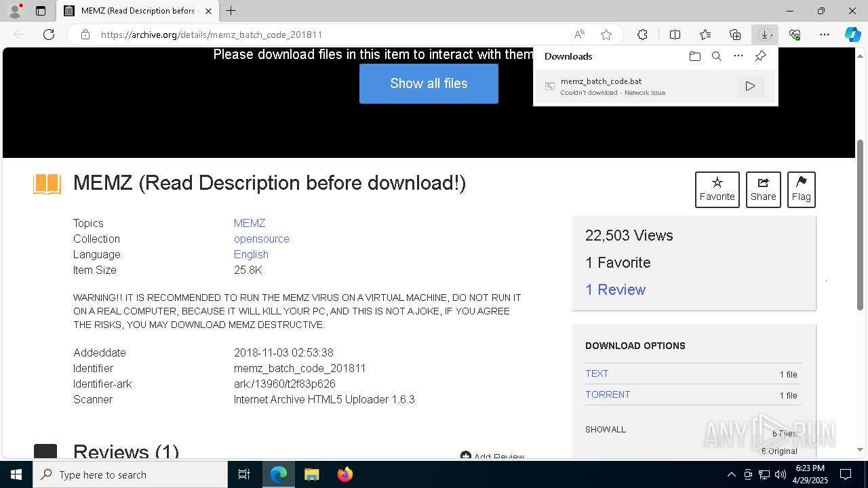Open the Collections icon
This screenshot has height=488, width=868.
(x=735, y=35)
